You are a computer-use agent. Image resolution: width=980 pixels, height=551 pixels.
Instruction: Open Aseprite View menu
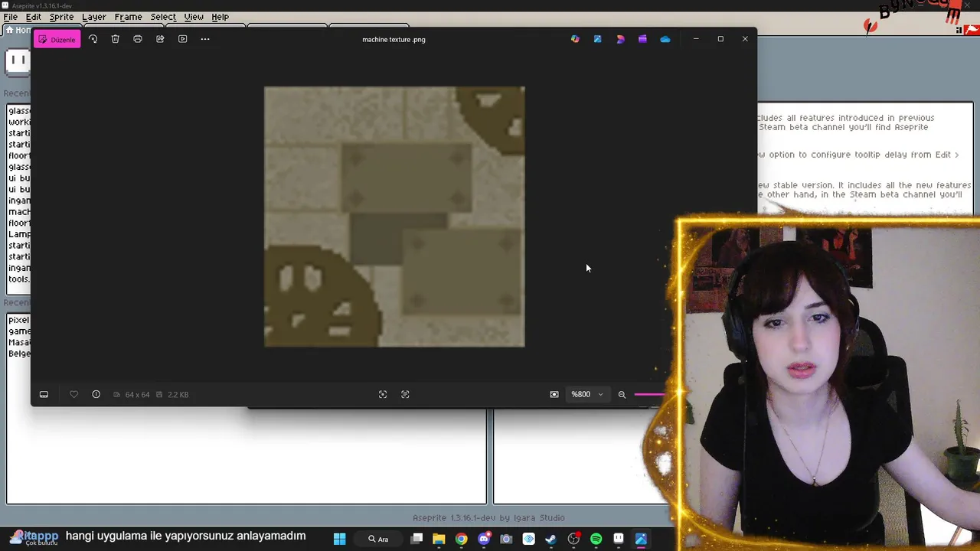[x=194, y=17]
